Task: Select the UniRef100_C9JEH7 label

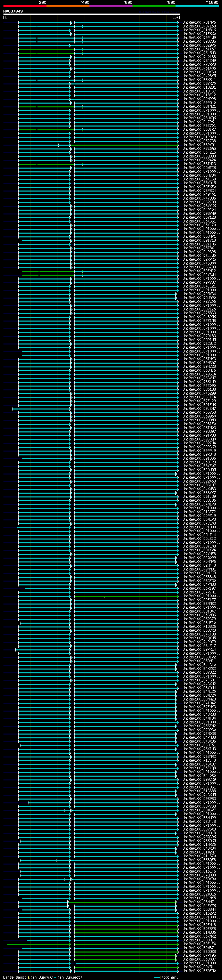Action: point(199,408)
